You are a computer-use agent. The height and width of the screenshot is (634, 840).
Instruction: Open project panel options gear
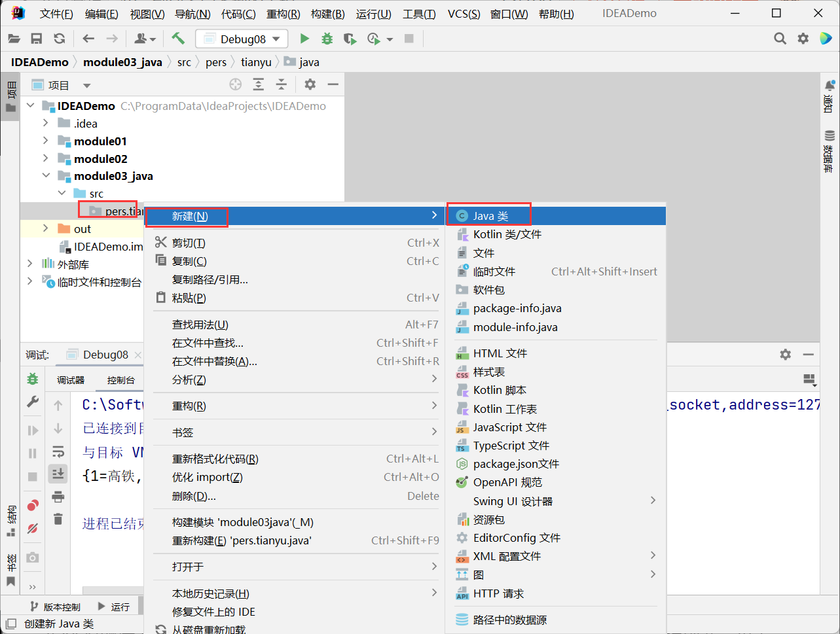pos(310,84)
